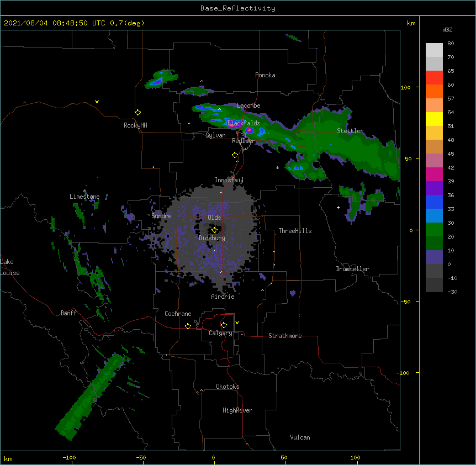Click the dBZ legend heading

pyautogui.click(x=447, y=30)
